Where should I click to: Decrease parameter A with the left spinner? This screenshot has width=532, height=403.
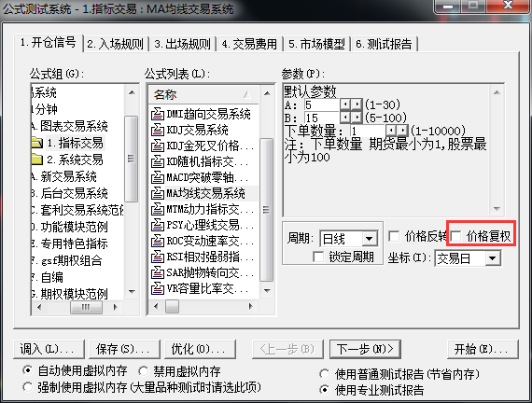click(345, 104)
